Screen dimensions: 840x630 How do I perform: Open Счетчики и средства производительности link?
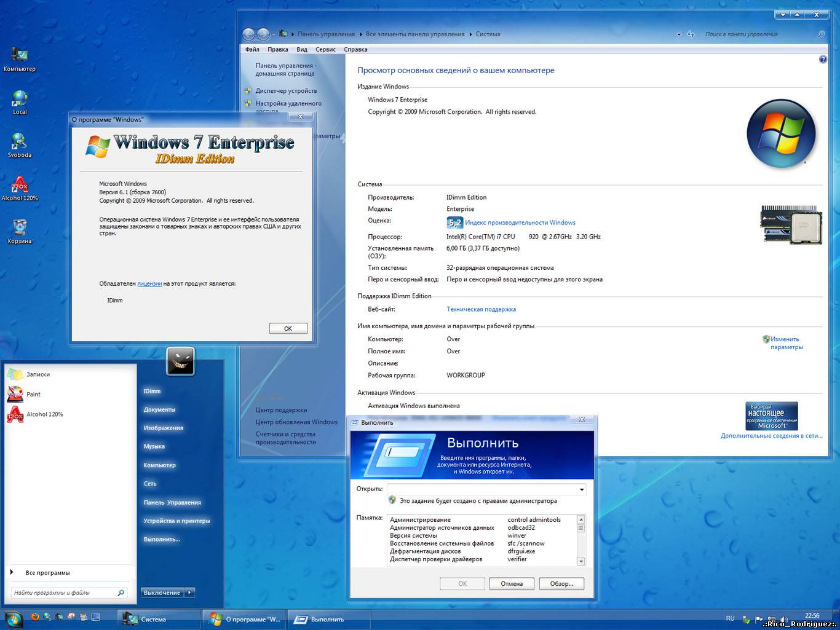point(285,438)
